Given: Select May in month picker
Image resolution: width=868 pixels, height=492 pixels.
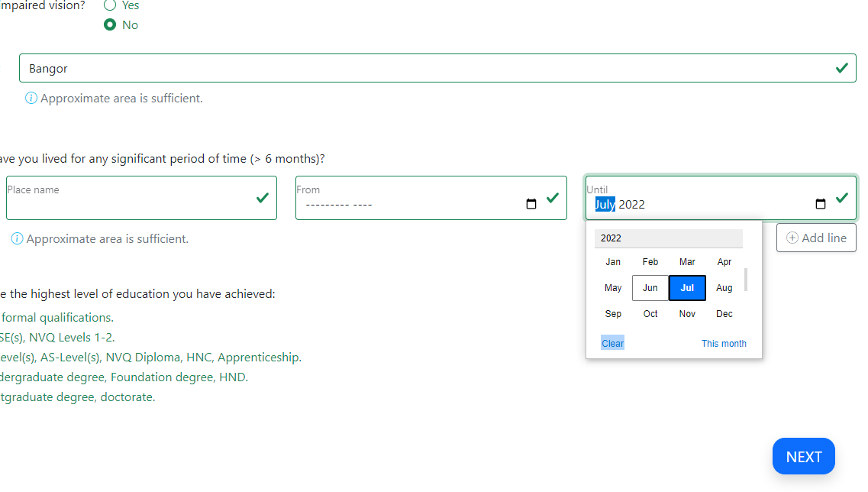Looking at the screenshot, I should click(613, 288).
